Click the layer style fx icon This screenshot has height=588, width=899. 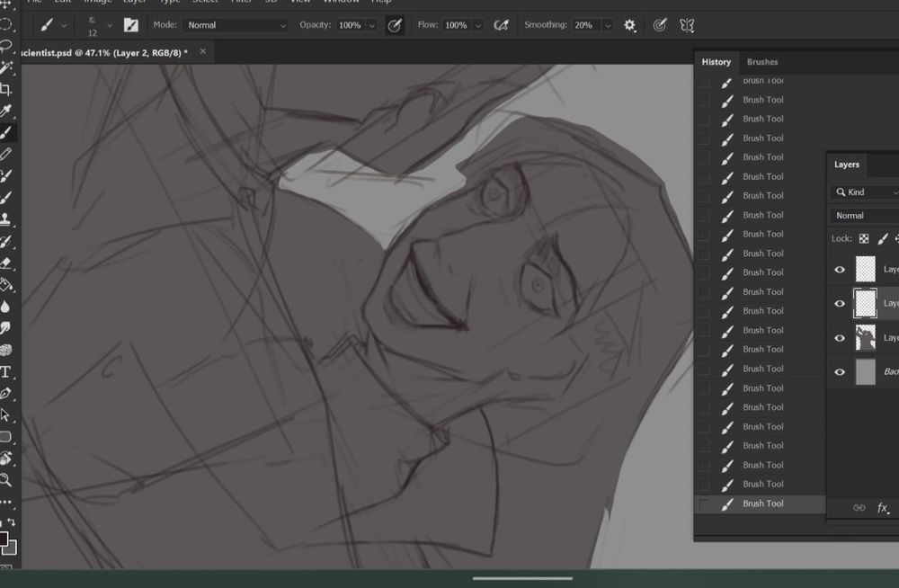pos(883,508)
